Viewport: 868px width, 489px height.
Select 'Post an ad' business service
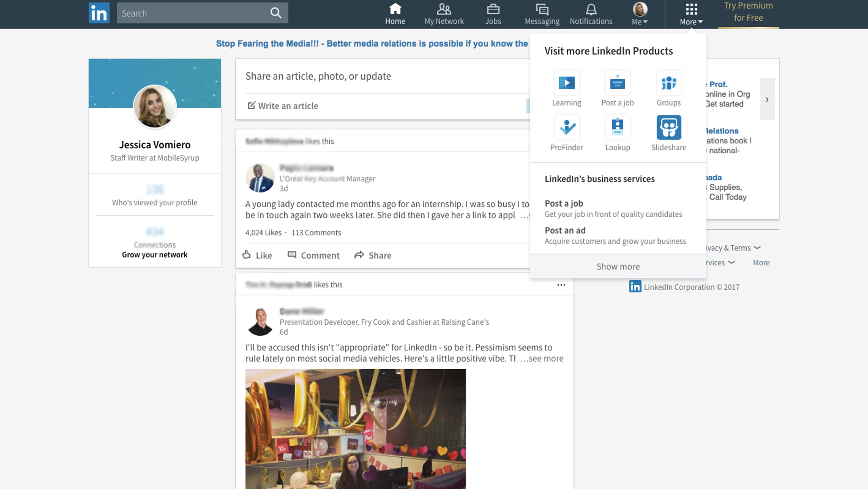(x=565, y=230)
